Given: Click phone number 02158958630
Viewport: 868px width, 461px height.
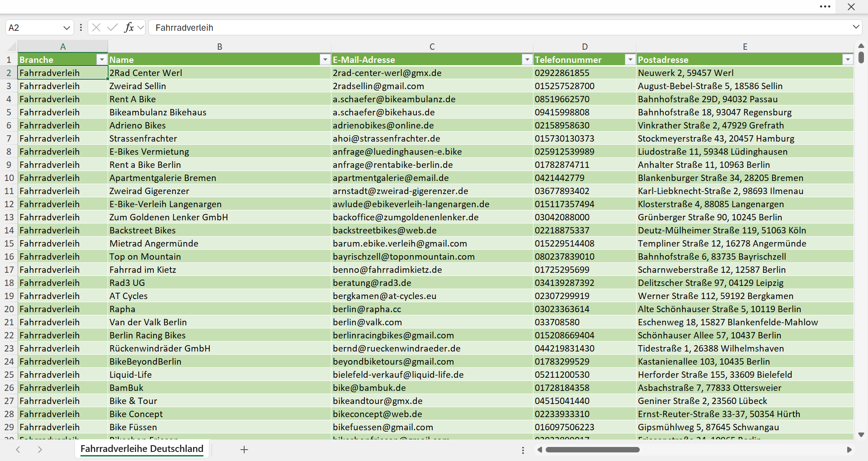Looking at the screenshot, I should point(585,125).
